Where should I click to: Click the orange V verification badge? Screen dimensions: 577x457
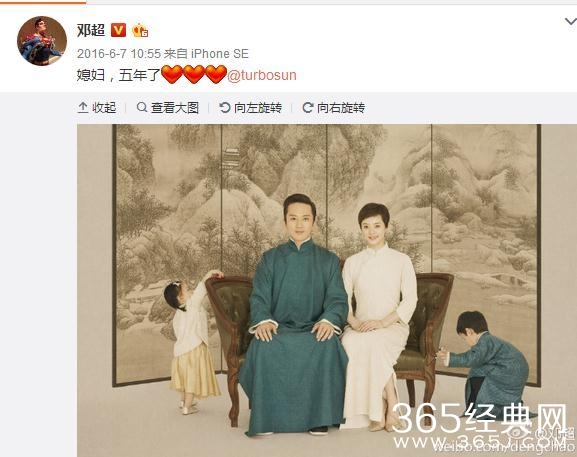click(118, 30)
